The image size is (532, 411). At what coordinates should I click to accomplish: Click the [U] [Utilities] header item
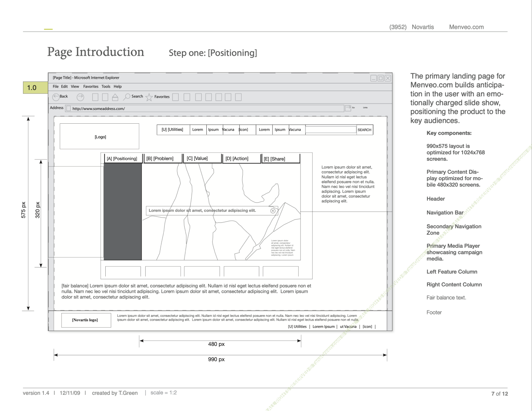(173, 129)
